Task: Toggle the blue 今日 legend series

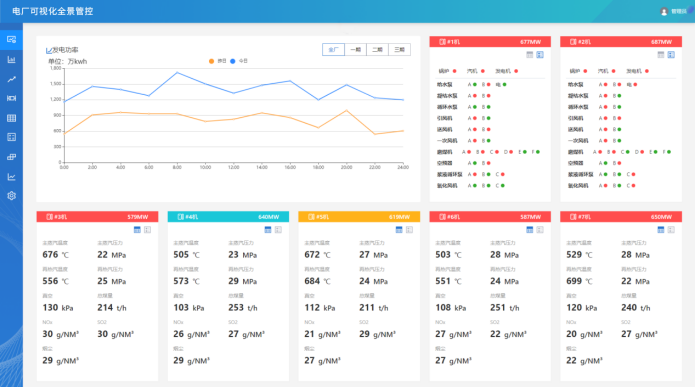Action: click(x=238, y=61)
